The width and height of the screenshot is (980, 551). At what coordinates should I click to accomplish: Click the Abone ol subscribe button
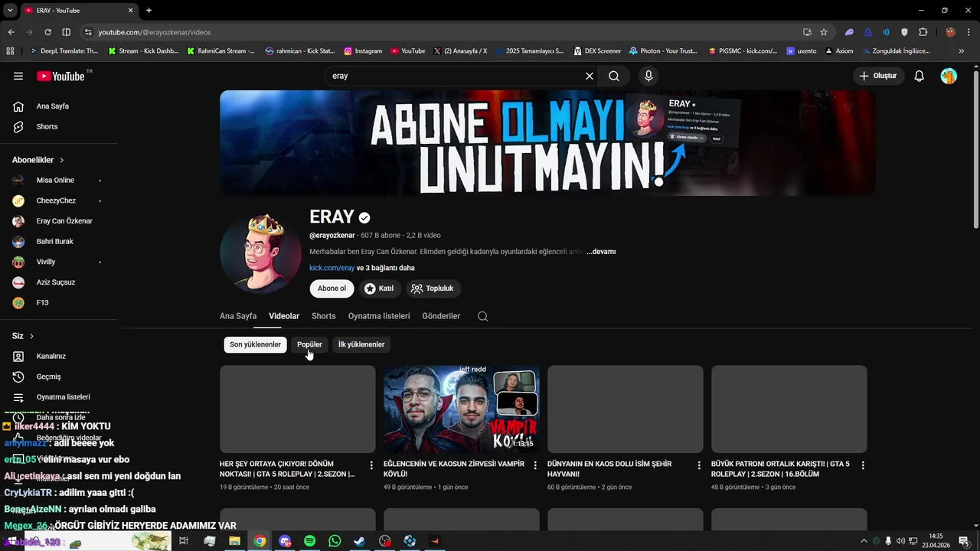[x=332, y=289]
